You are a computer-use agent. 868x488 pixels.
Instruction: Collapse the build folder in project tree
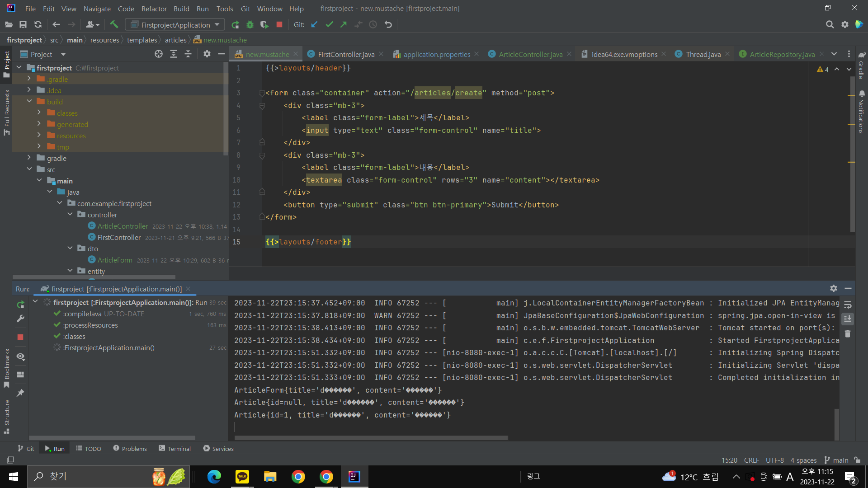coord(29,101)
